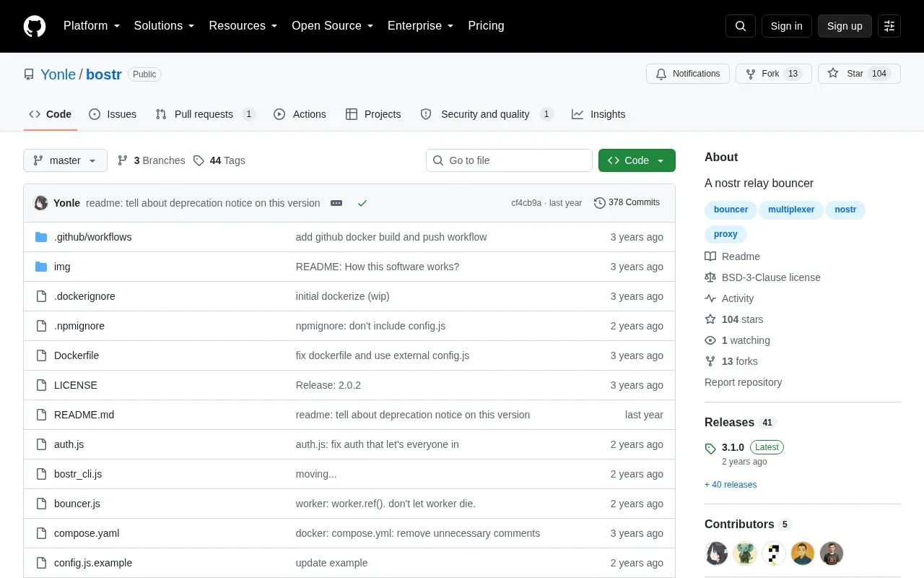Viewport: 924px width, 578px height.
Task: Open the search magnifier button
Action: 741,26
